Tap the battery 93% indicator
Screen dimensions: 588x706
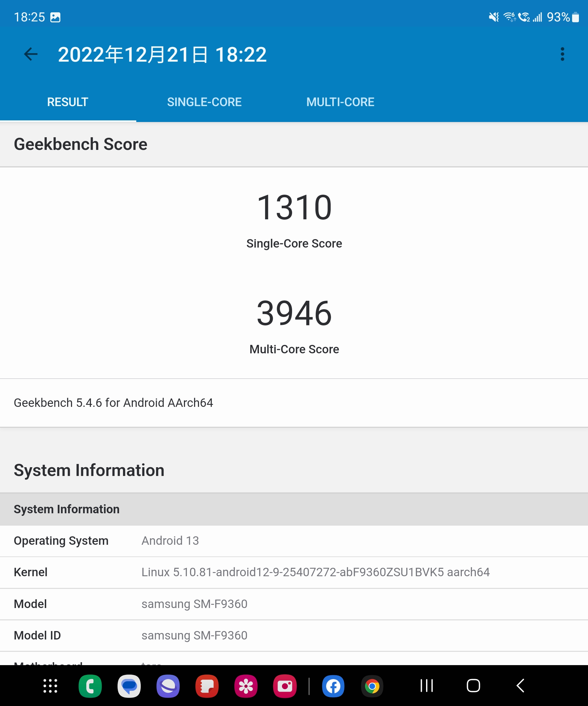(x=563, y=17)
